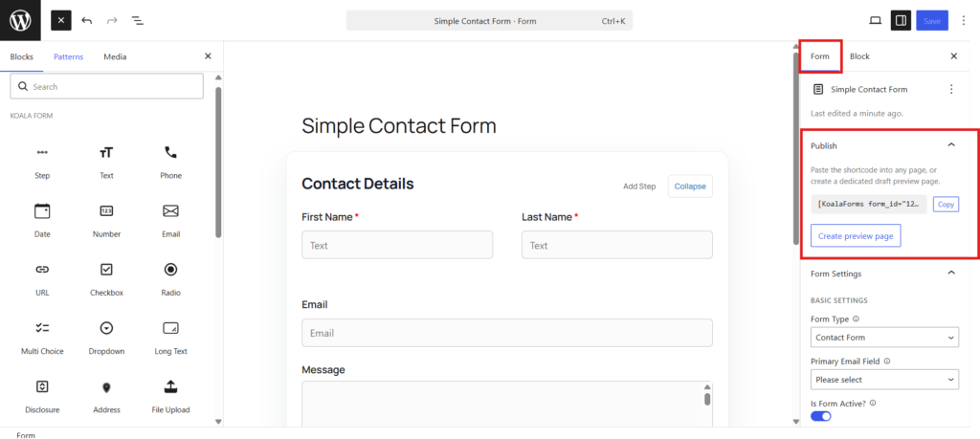Add the Address field block

106,397
